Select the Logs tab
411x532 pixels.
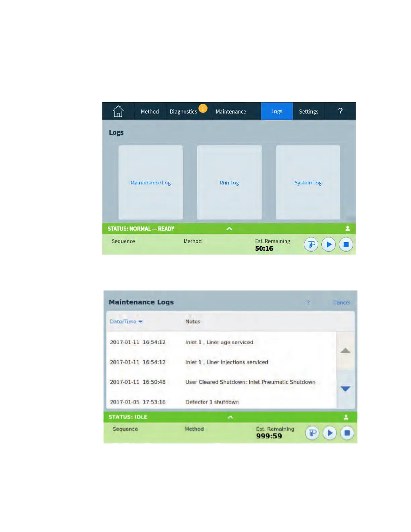277,111
